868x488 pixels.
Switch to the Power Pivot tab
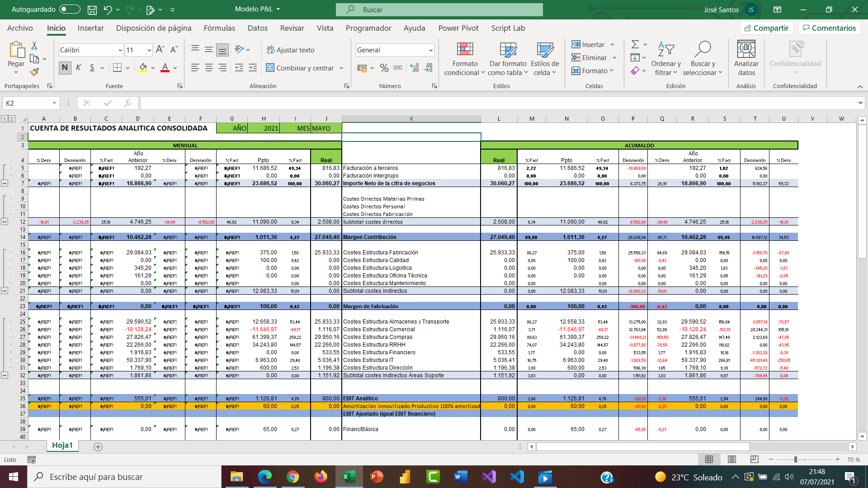[x=458, y=28]
